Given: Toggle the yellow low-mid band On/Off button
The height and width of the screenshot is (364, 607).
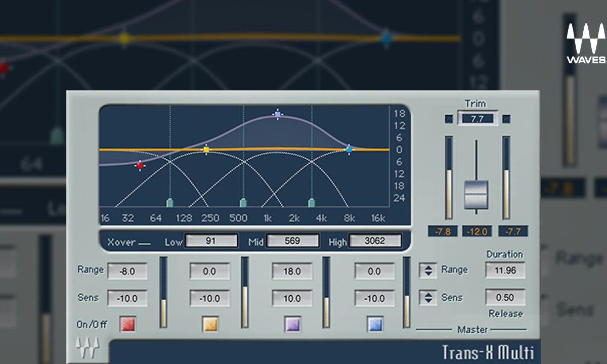Looking at the screenshot, I should [210, 324].
